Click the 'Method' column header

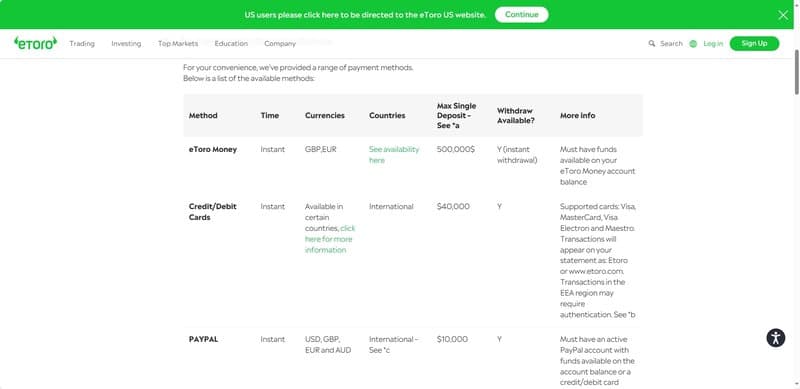tap(203, 115)
